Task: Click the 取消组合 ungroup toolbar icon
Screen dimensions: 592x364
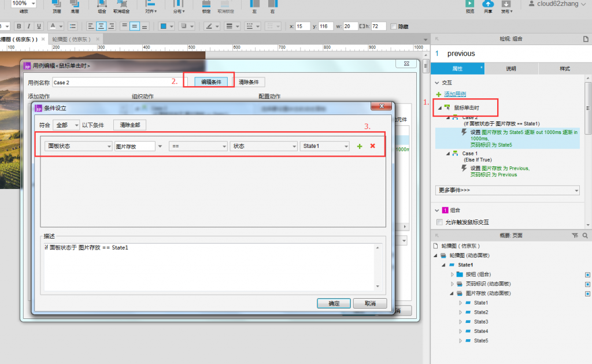Action: pos(121,4)
